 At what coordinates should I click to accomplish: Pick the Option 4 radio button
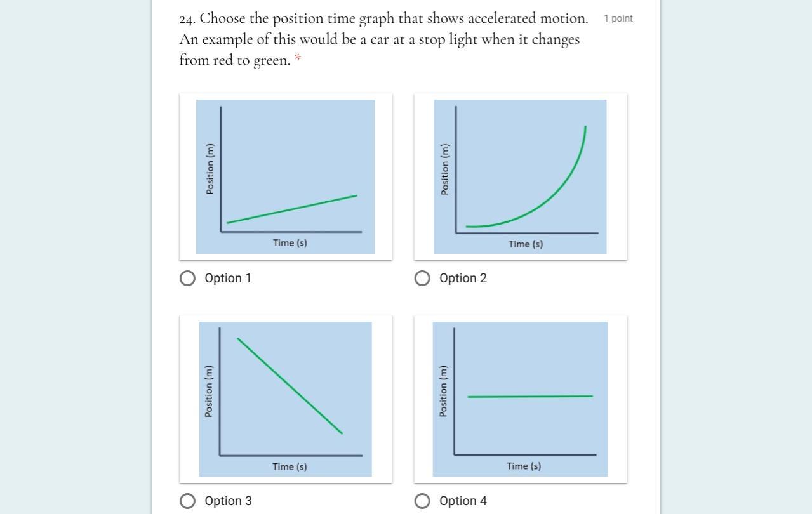[x=422, y=501]
